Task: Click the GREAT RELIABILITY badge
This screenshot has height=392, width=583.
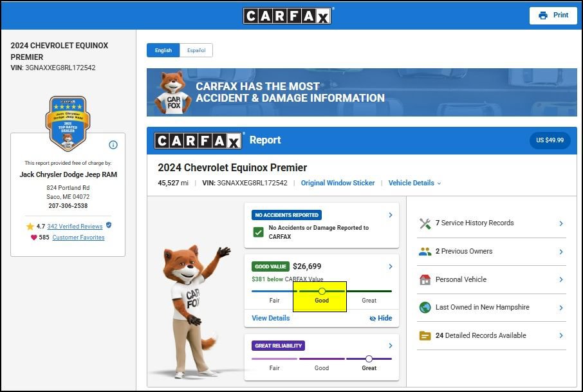Action: 278,346
